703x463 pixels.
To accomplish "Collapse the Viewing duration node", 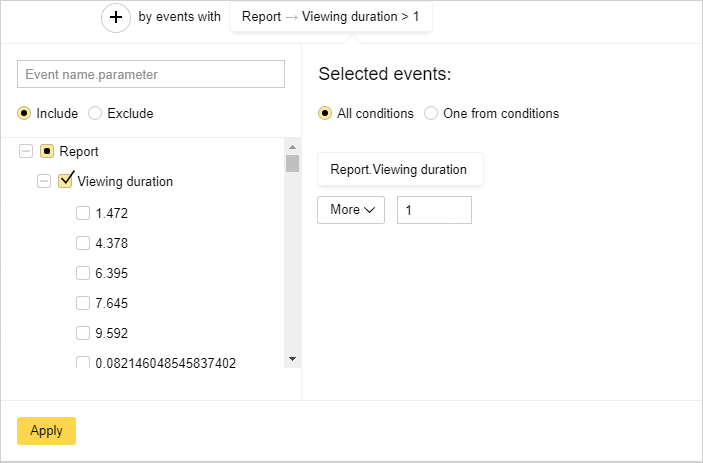I will point(43,182).
